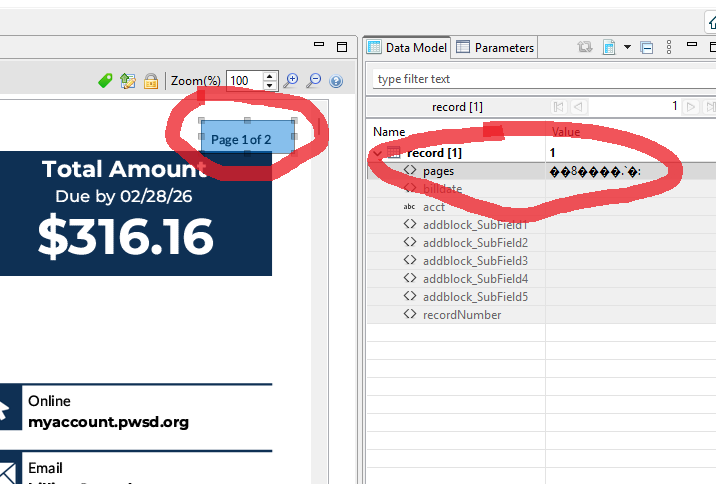
Task: Click the collapse all icon in Data Model
Action: tap(646, 47)
